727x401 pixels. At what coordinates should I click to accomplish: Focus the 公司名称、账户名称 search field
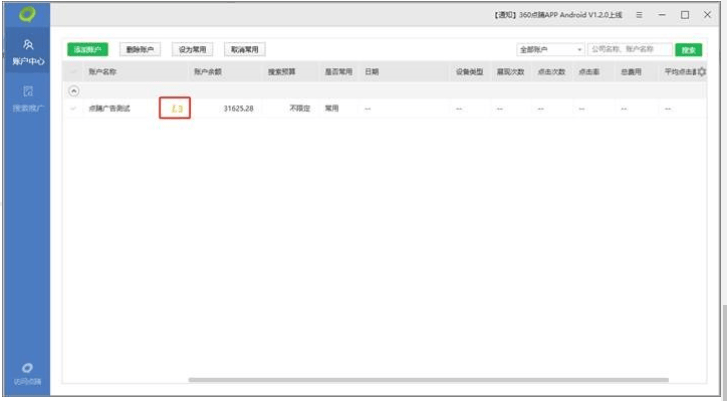pyautogui.click(x=630, y=49)
